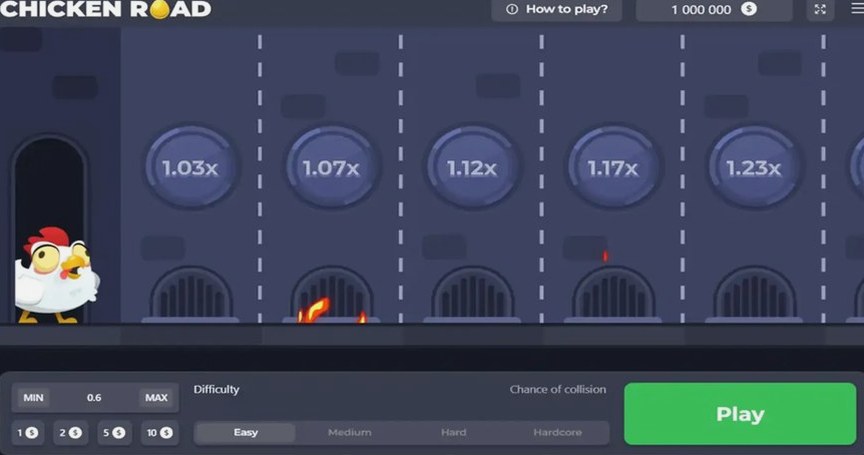
Task: Choose the 5 dollar bet preset
Action: pyautogui.click(x=114, y=433)
